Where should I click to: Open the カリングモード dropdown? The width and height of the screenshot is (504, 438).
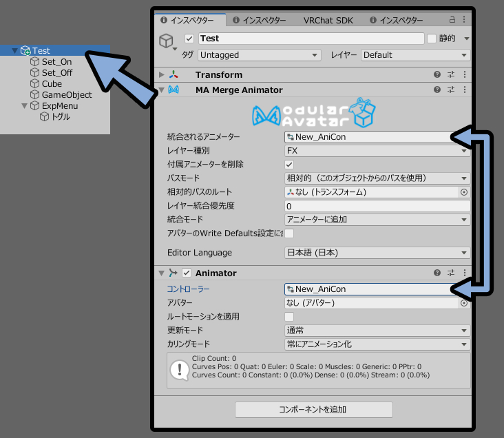point(377,344)
